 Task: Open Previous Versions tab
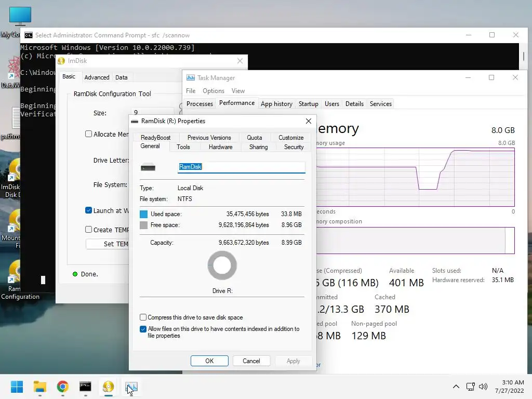(x=209, y=137)
